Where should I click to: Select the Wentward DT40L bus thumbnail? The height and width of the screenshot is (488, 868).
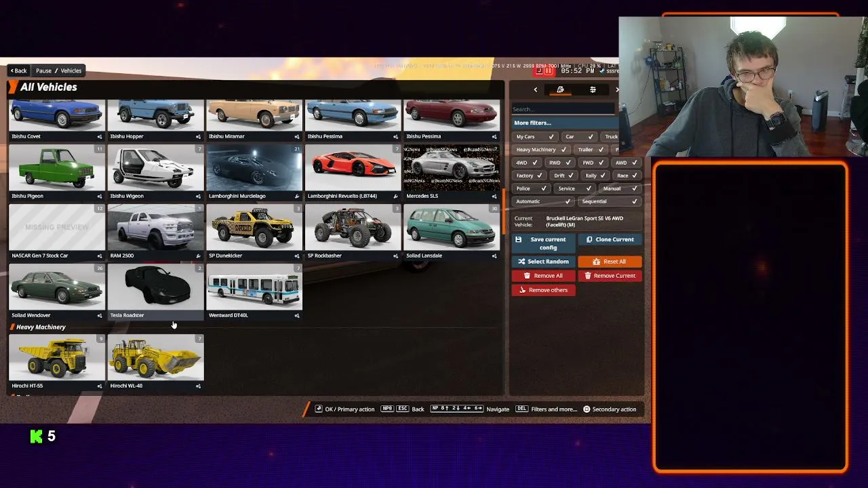point(254,287)
